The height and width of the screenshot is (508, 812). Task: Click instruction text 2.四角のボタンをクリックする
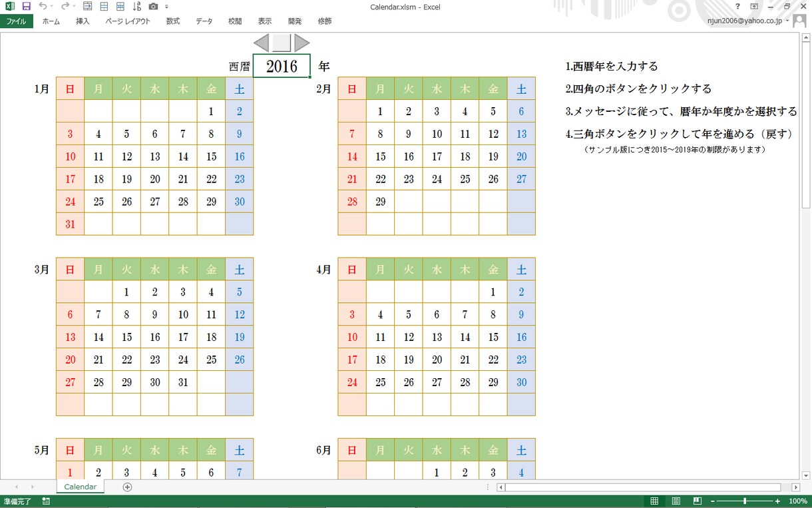pyautogui.click(x=639, y=89)
